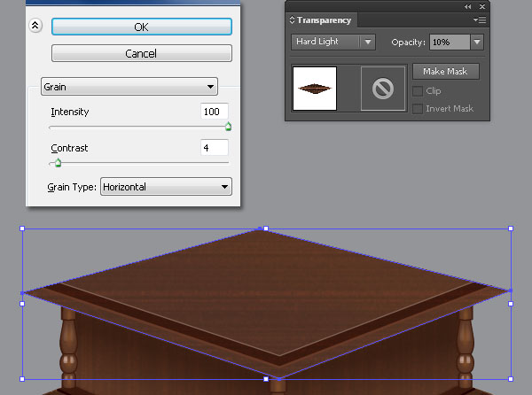
Task: Click the Make Mask button
Action: point(446,72)
